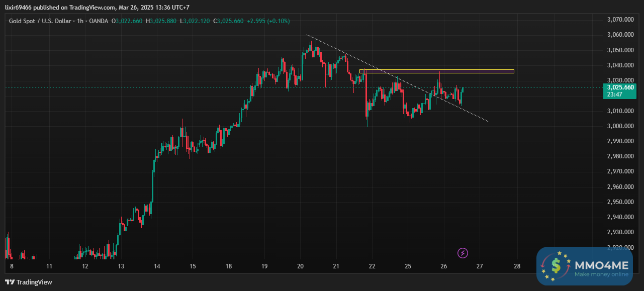The height and width of the screenshot is (291, 644).
Task: Click the 2,990.000 price axis label
Action: tap(620, 141)
